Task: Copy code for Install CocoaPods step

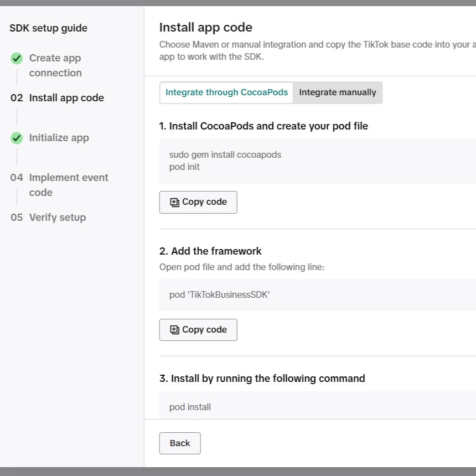Action: pyautogui.click(x=198, y=202)
